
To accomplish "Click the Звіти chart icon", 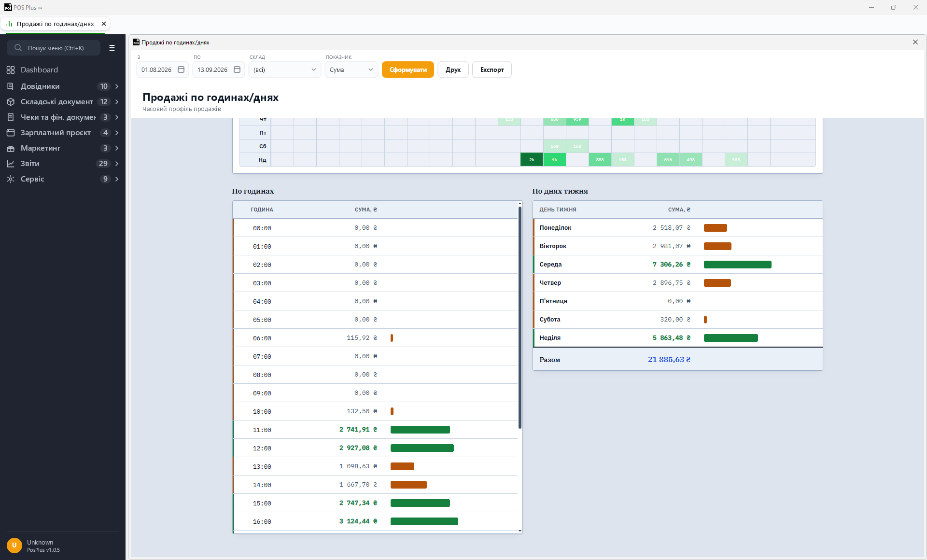I will click(x=11, y=164).
